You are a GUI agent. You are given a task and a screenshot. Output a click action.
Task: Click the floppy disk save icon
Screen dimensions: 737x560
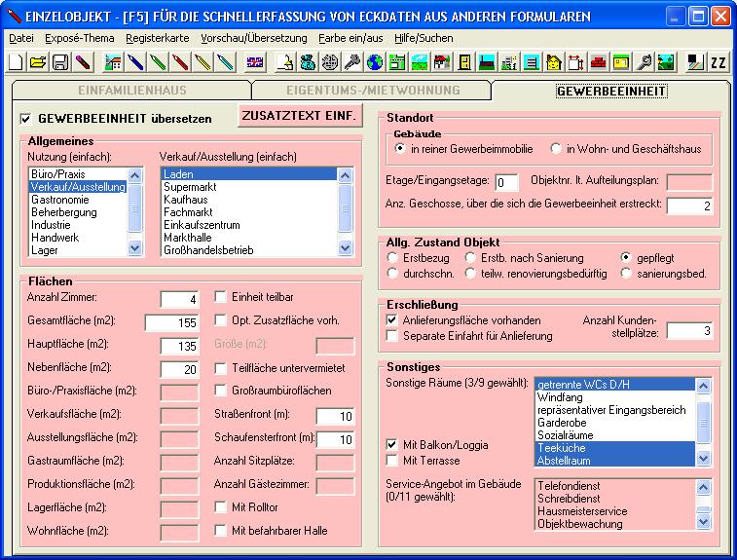click(x=59, y=62)
